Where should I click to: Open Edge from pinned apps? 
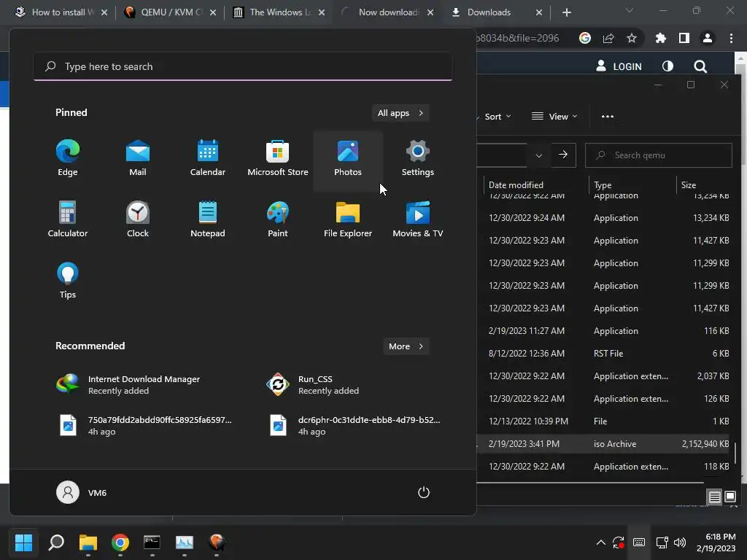68,158
